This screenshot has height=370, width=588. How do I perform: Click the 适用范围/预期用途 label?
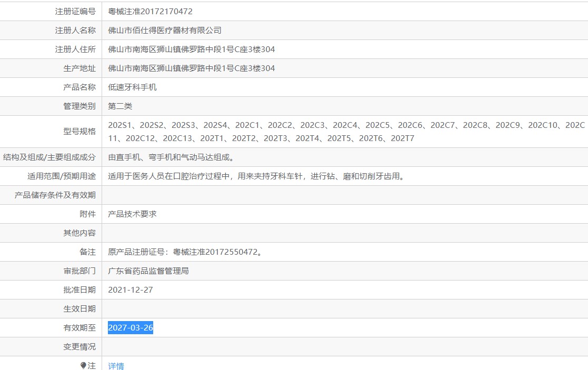coord(62,176)
